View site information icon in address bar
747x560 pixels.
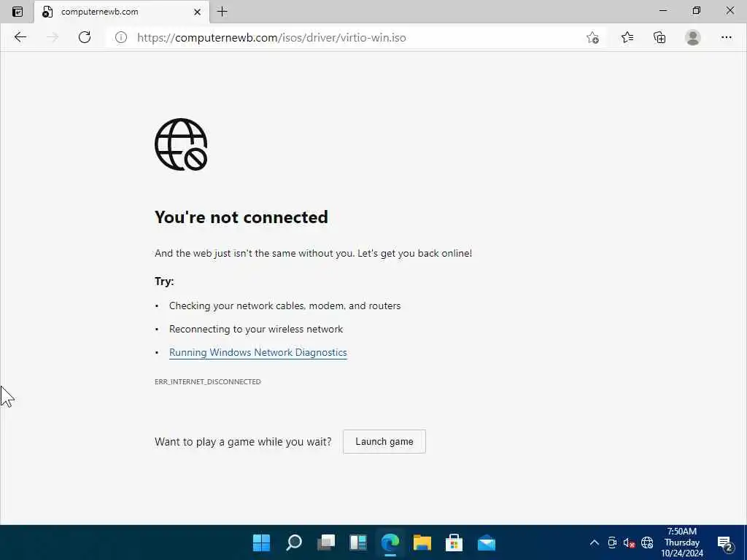(x=121, y=37)
